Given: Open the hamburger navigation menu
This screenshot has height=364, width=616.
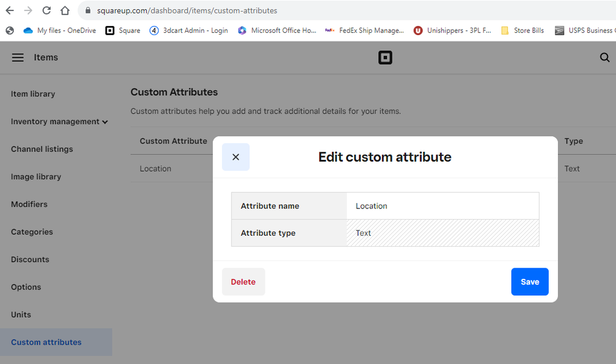Looking at the screenshot, I should 18,57.
